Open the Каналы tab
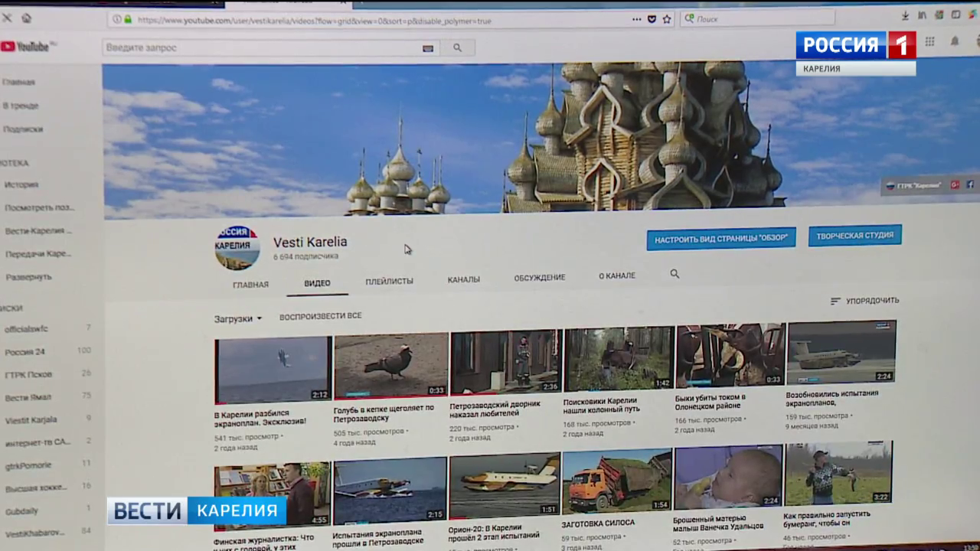The image size is (980, 551). tap(463, 279)
